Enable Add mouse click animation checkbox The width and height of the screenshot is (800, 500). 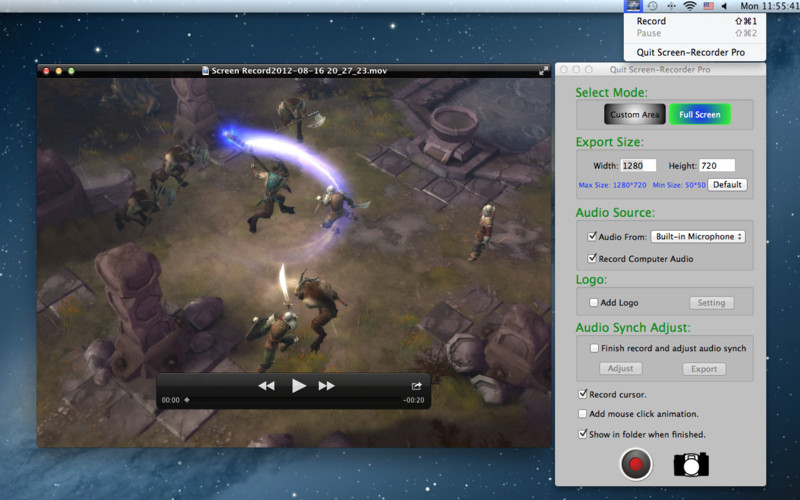(x=582, y=414)
